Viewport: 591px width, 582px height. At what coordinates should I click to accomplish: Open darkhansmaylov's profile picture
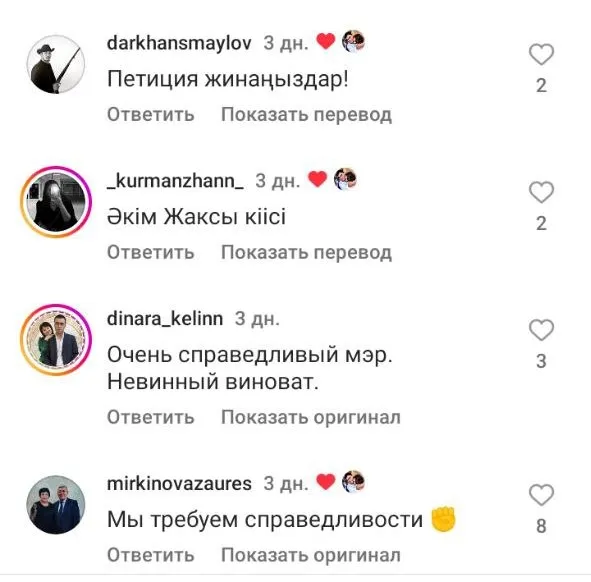point(56,64)
